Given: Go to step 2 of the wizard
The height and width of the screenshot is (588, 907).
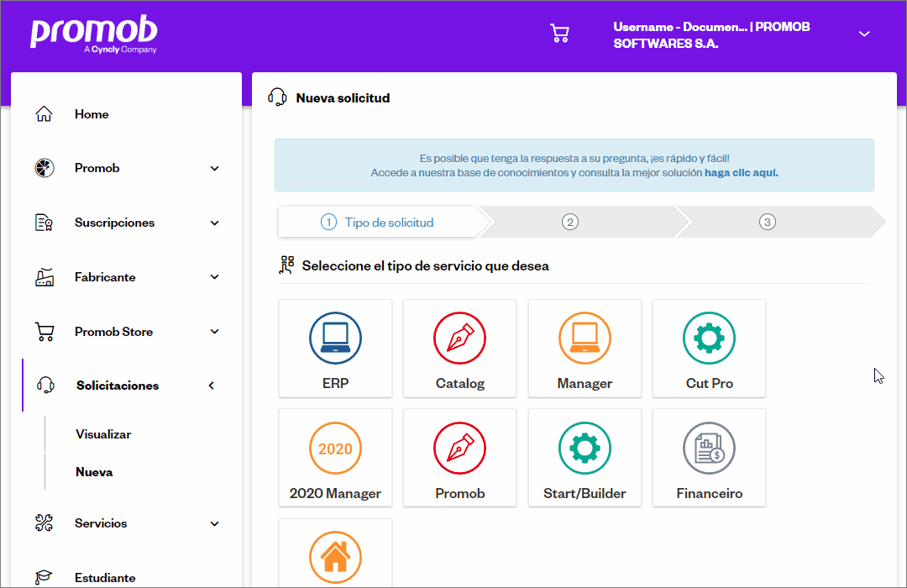Looking at the screenshot, I should tap(569, 223).
